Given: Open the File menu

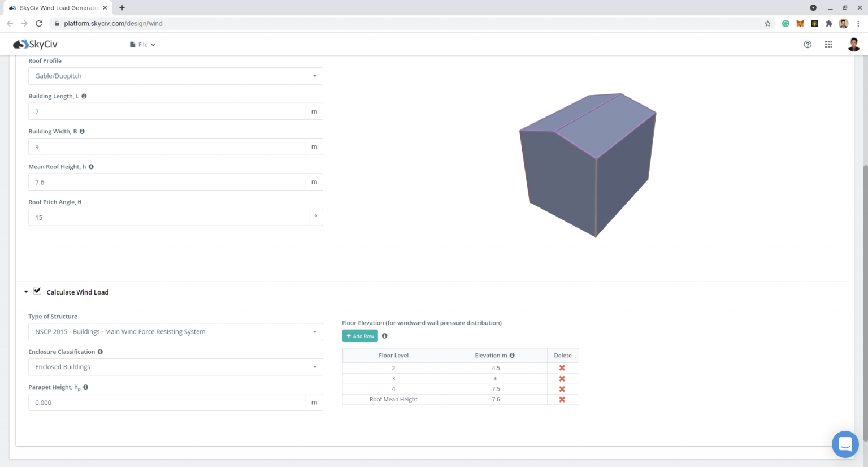Looking at the screenshot, I should [x=142, y=45].
